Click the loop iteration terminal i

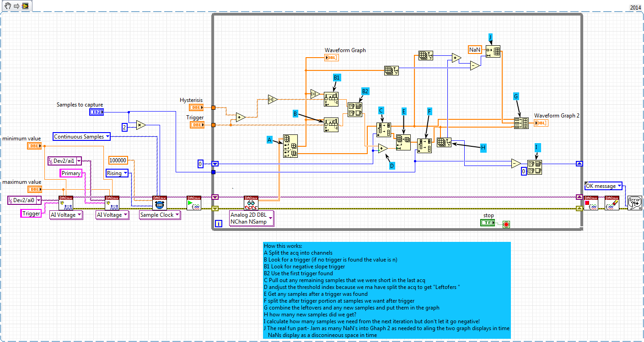[x=219, y=224]
